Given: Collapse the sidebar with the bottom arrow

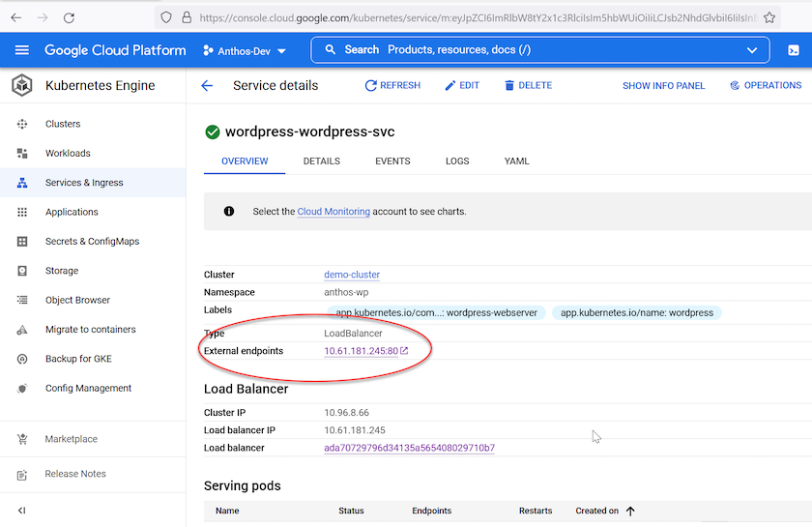Looking at the screenshot, I should click(21, 511).
